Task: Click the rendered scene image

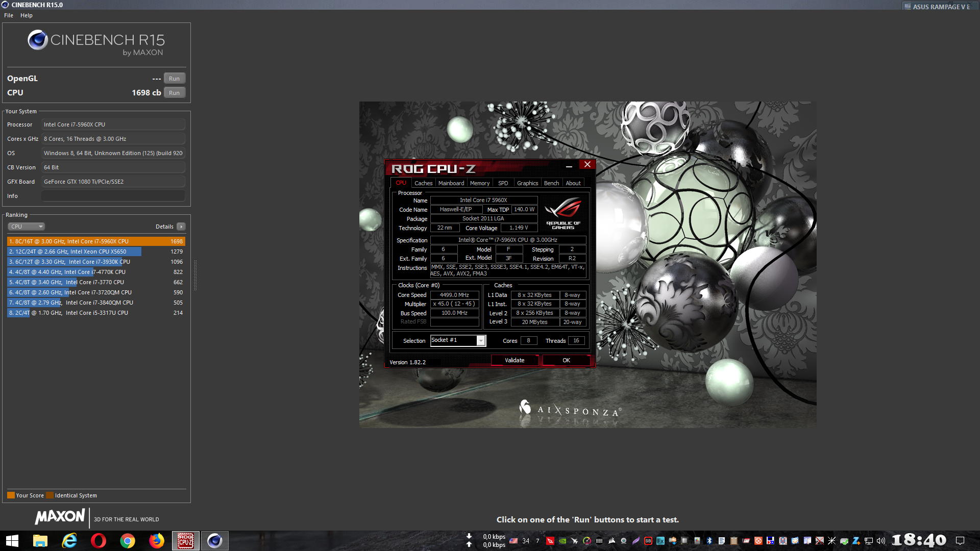Action: (x=587, y=264)
